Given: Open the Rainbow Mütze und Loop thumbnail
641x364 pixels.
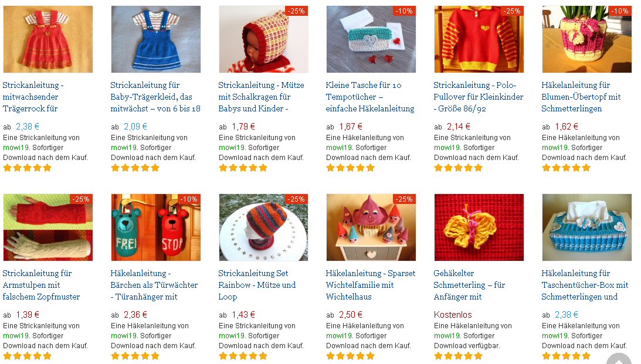Looking at the screenshot, I should pos(264,227).
